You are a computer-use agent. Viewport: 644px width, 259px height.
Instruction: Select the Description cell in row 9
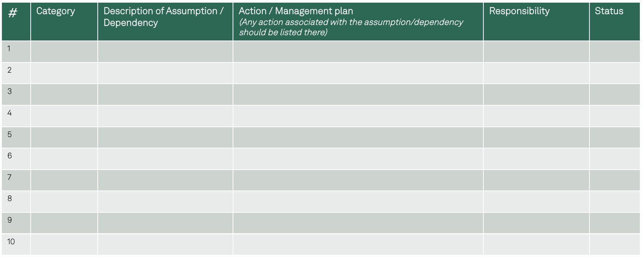pos(165,223)
